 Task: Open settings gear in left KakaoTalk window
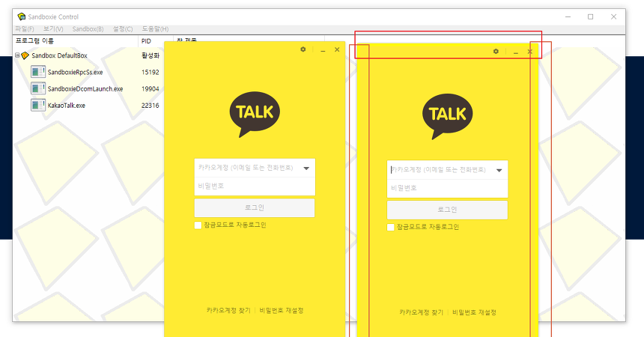[303, 49]
